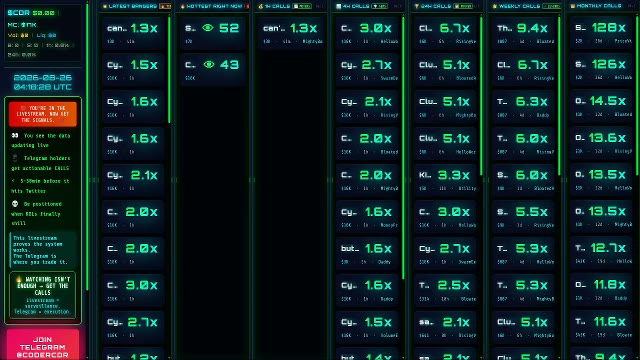The image size is (640, 360).
Task: Open the Cl.. 6.7x card in 24H Calls
Action: (x=446, y=33)
